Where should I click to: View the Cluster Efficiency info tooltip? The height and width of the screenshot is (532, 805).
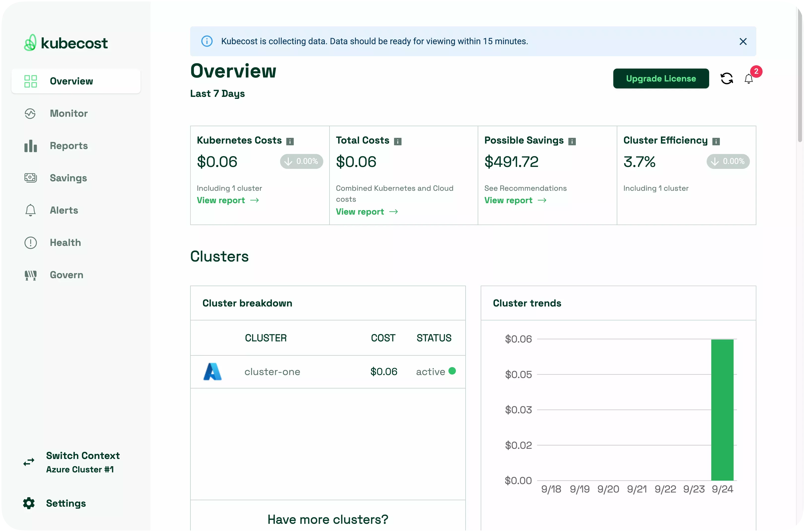(716, 141)
